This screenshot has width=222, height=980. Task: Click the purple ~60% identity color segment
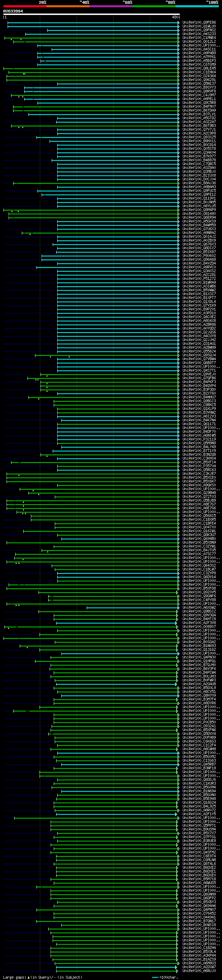click(111, 6)
